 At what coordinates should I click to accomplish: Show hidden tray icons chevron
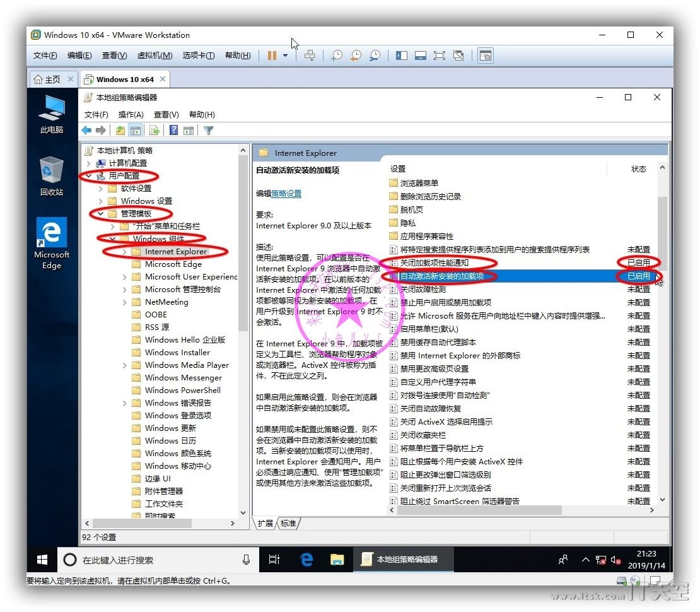585,560
